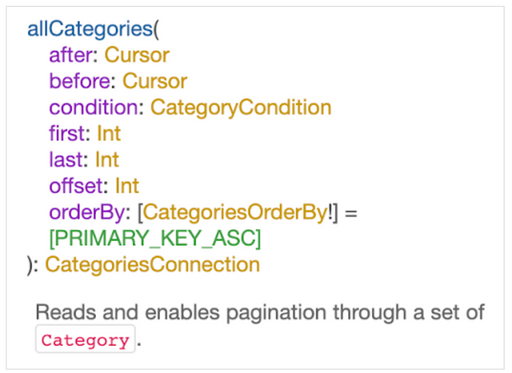Screen dimensions: 512x373
Task: Open the CategoriesOrderBy type link
Action: tap(235, 212)
